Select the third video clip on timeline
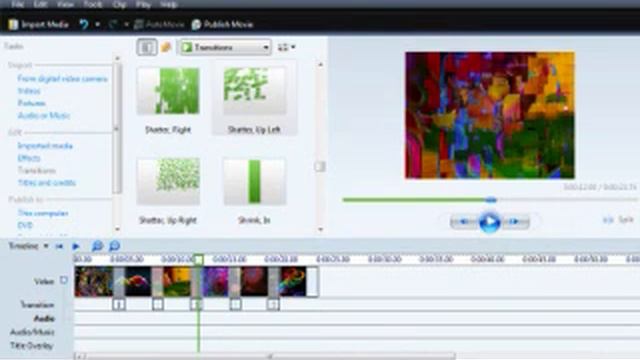This screenshot has width=640, height=360. click(177, 281)
